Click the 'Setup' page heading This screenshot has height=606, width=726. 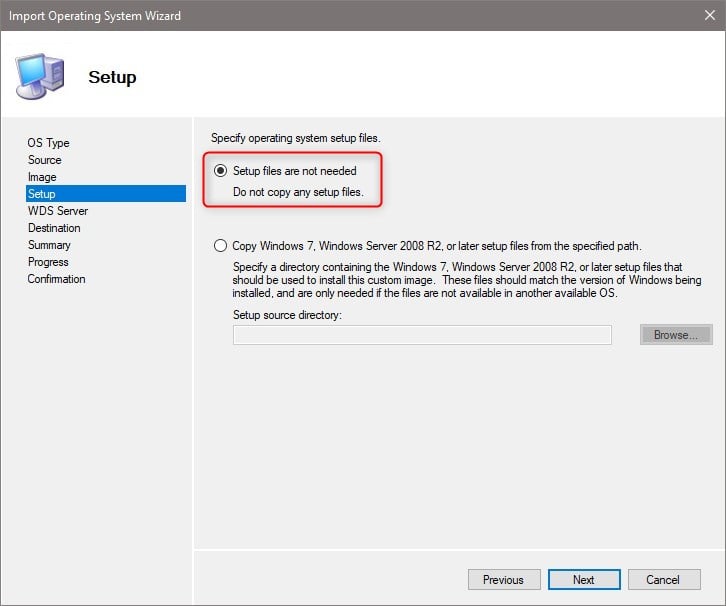pos(113,77)
